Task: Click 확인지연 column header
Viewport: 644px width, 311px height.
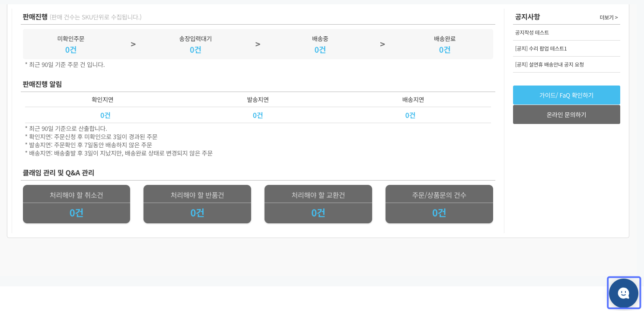Action: (102, 99)
